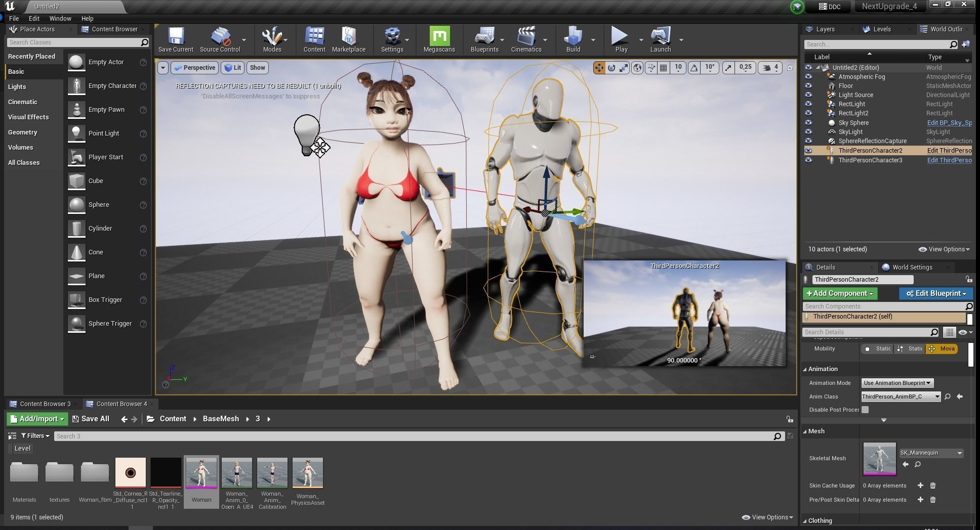Hide the RectLight2 actor
Screen dimensions: 980x530
tap(808, 113)
